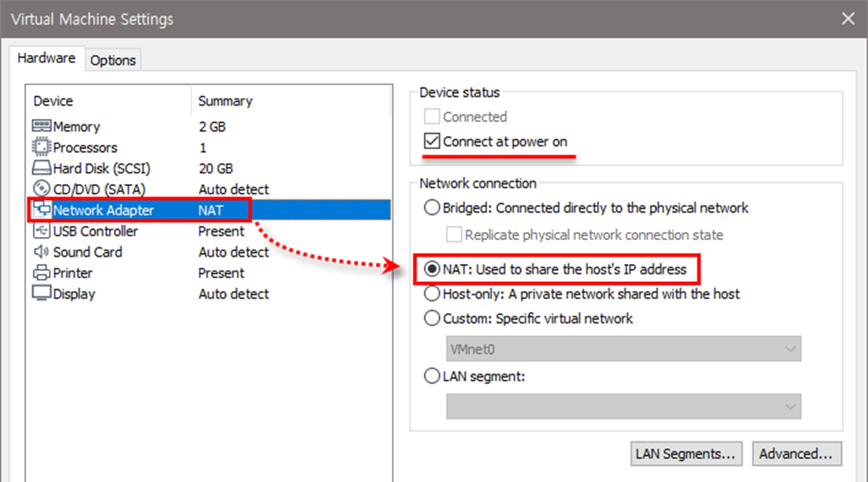Select Host-only private network option
This screenshot has width=868, height=482.
coord(432,294)
